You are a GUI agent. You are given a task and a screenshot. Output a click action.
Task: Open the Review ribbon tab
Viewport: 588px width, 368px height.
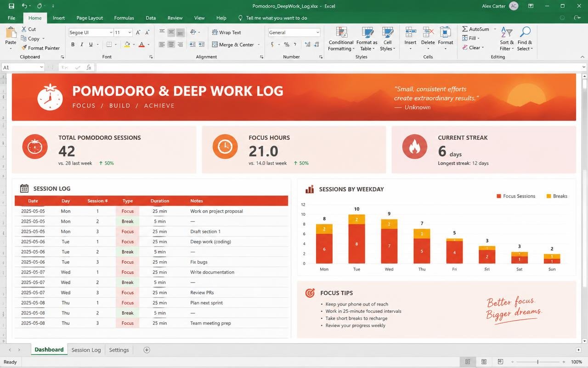click(x=175, y=18)
